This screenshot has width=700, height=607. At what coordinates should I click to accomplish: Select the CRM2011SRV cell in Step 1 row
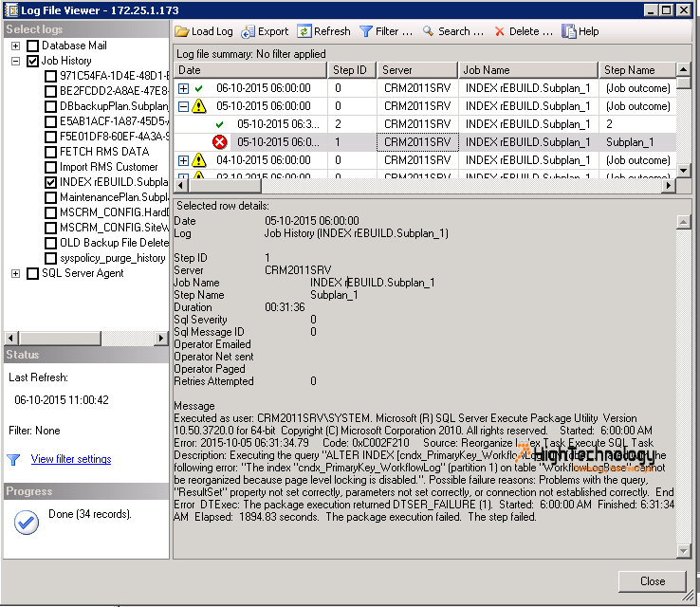pyautogui.click(x=417, y=142)
